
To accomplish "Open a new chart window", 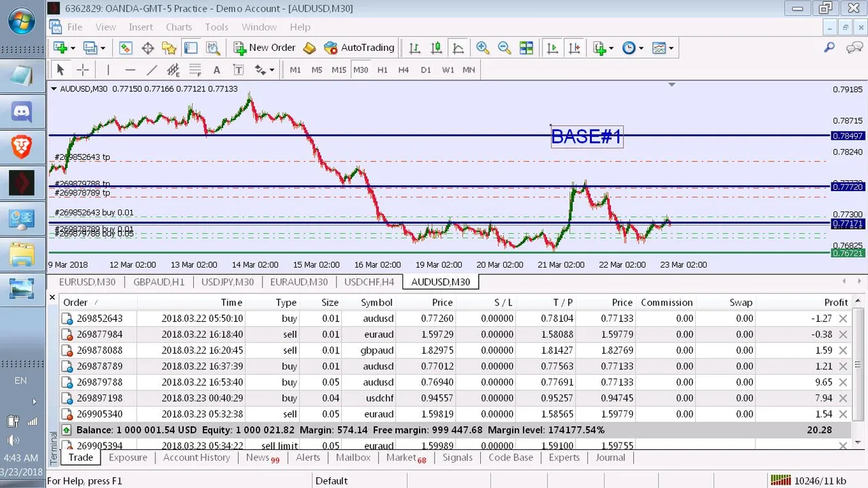I will pyautogui.click(x=60, y=47).
